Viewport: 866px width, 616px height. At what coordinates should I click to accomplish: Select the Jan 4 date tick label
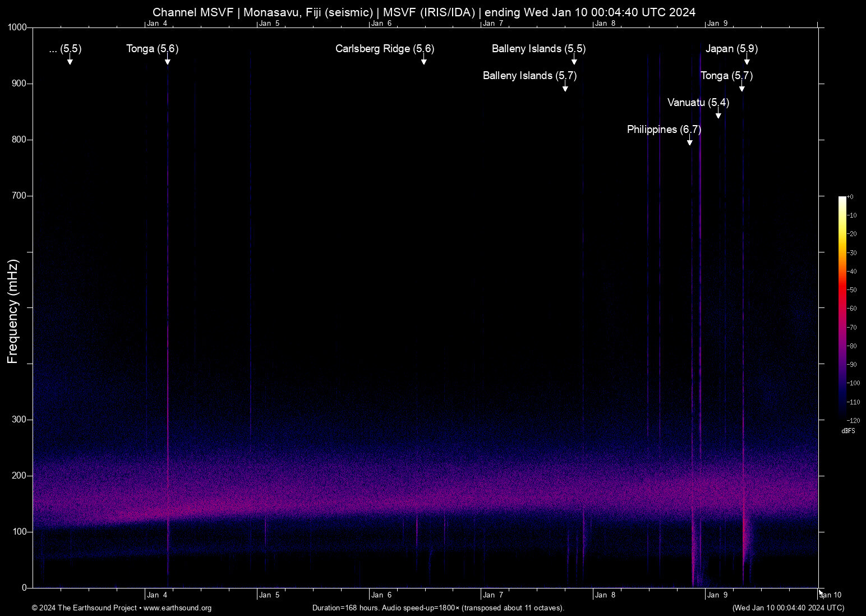point(158,595)
